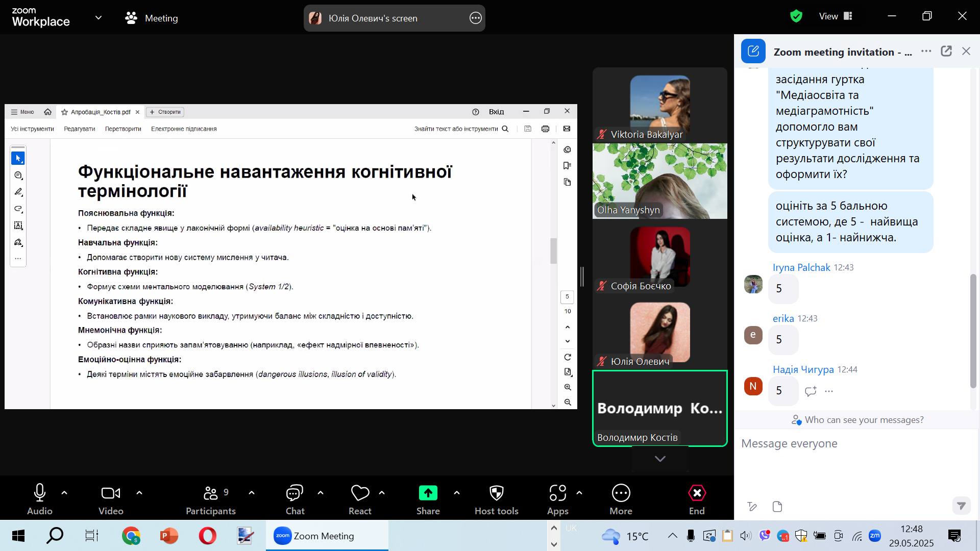Expand participants options arrow

[252, 493]
